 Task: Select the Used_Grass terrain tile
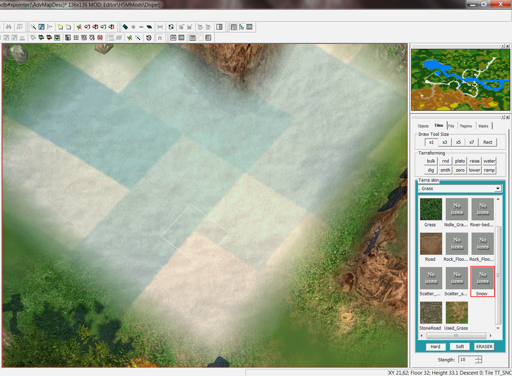click(x=457, y=313)
